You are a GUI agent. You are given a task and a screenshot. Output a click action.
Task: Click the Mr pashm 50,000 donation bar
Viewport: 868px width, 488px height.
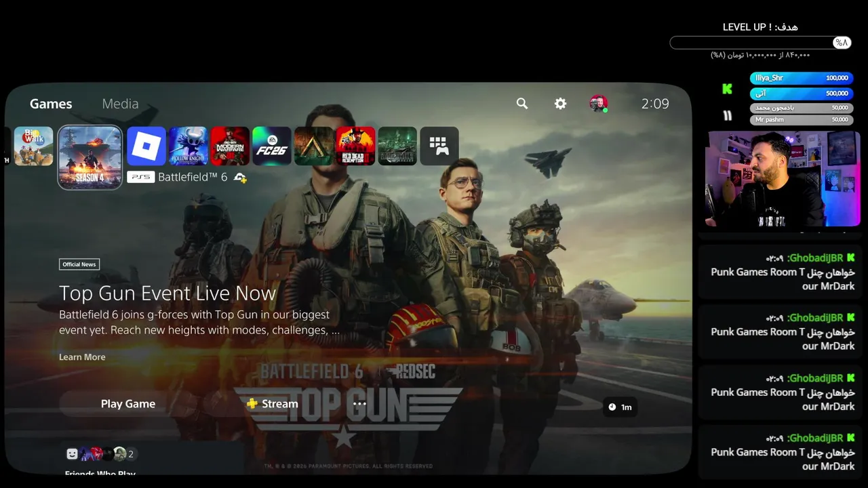pos(802,120)
